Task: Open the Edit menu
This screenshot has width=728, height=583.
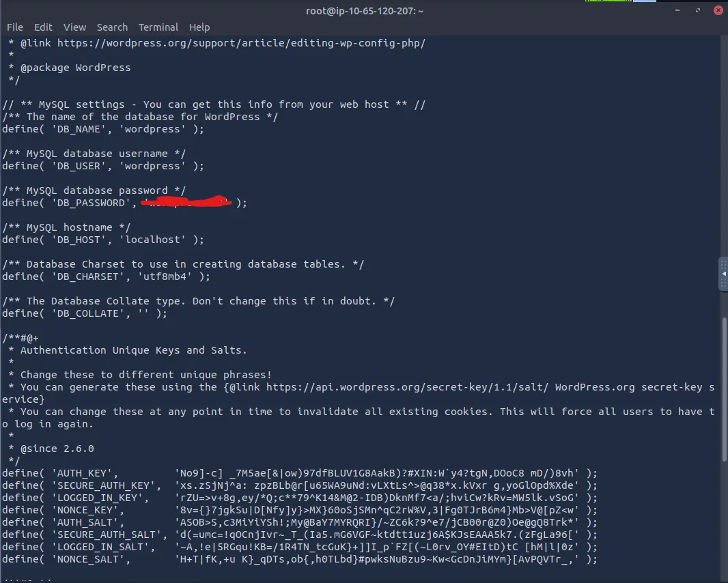Action: point(43,27)
